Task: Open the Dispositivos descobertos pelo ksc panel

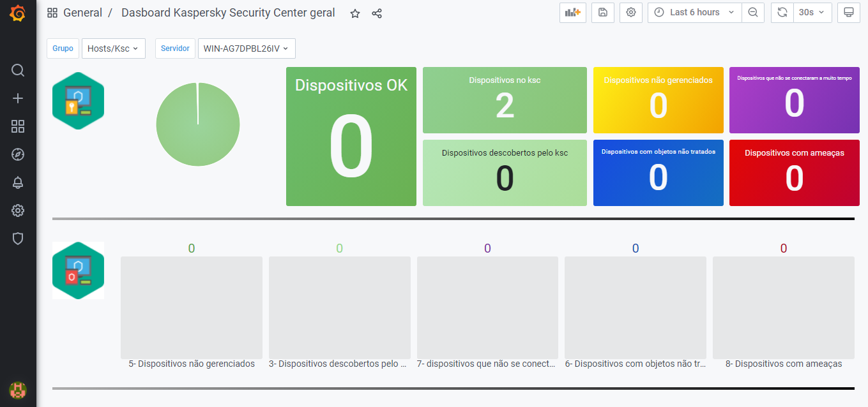Action: 505,173
